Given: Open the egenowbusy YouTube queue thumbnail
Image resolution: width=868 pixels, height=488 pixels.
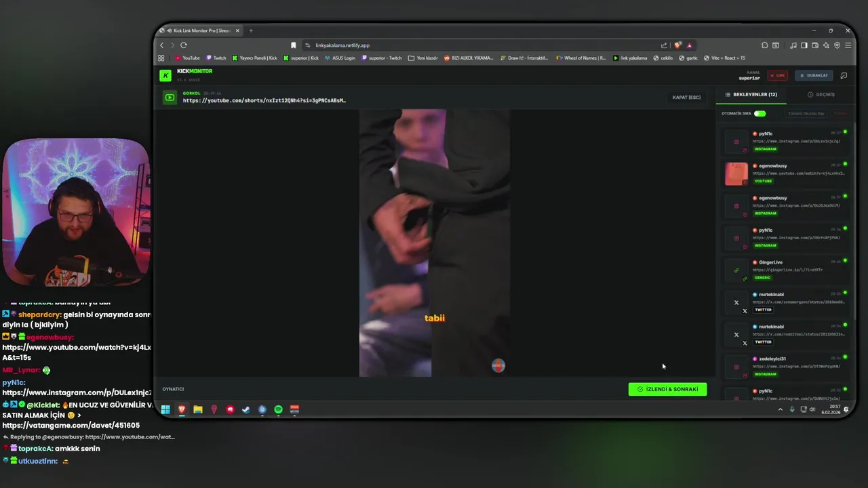Looking at the screenshot, I should 736,174.
